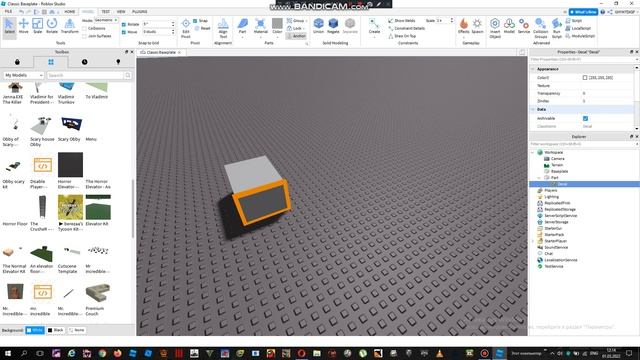The height and width of the screenshot is (360, 640).
Task: Open the My Models category dropdown
Action: tap(23, 75)
